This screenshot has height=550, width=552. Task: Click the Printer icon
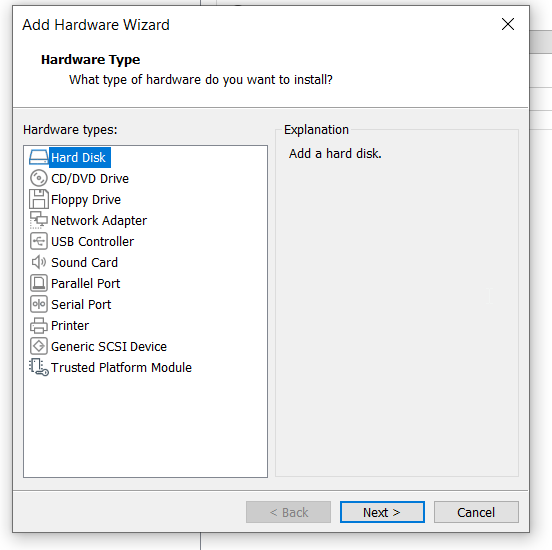point(38,325)
